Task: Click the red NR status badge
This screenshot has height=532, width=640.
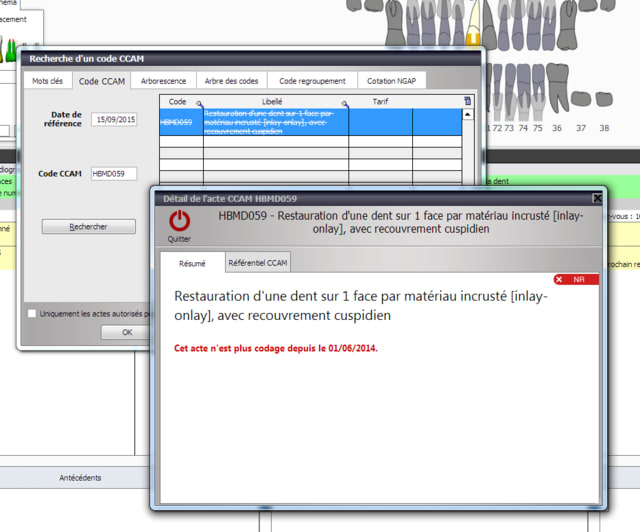Action: [576, 280]
